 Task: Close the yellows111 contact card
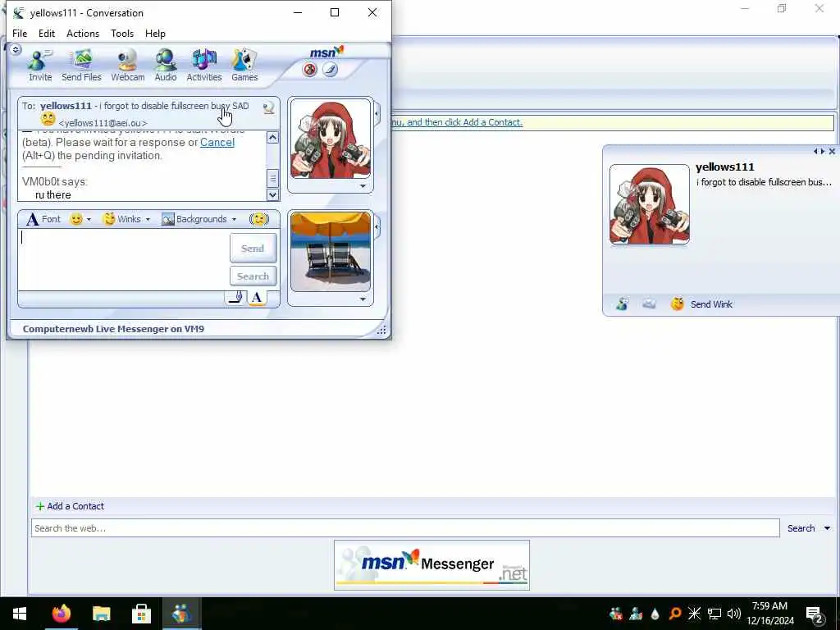tap(832, 152)
